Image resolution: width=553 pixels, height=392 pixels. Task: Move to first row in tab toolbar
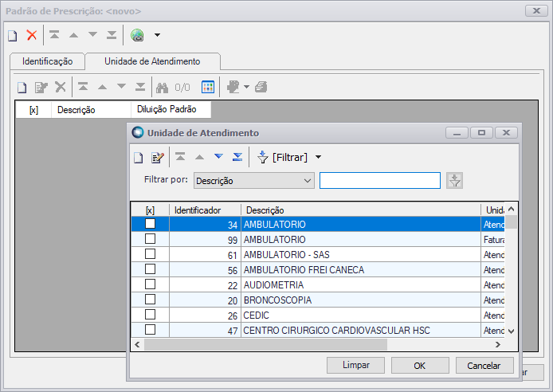click(x=83, y=86)
